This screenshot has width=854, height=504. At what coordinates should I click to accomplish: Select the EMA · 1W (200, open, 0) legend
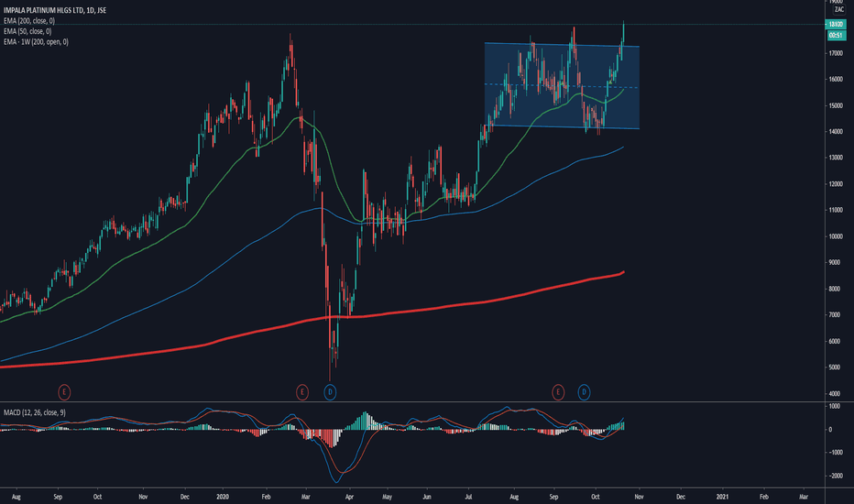click(x=36, y=42)
